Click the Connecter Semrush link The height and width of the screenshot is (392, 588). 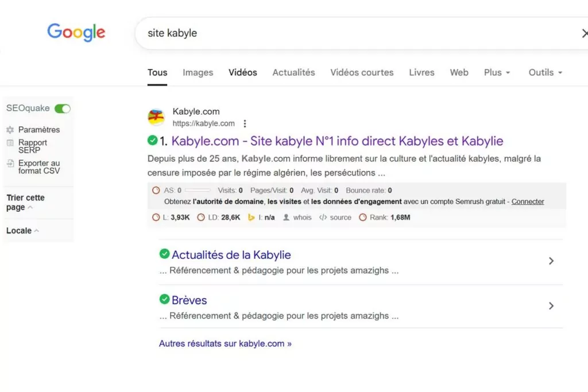point(528,201)
